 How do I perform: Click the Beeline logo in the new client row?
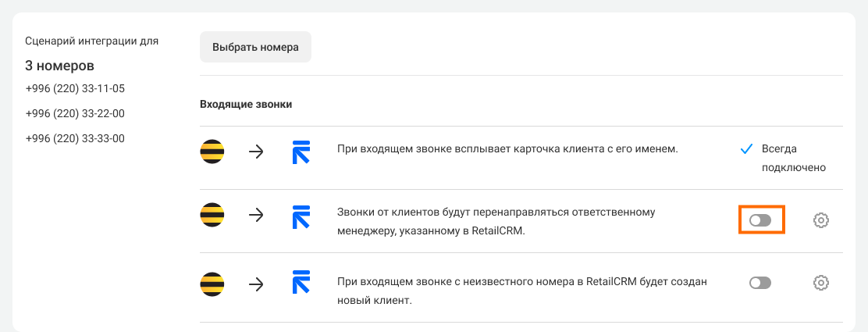point(212,284)
